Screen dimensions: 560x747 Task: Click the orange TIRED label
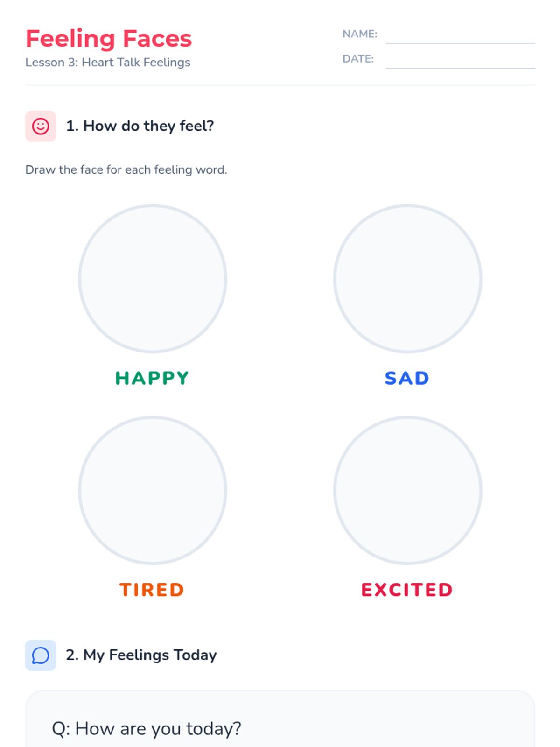coord(152,590)
